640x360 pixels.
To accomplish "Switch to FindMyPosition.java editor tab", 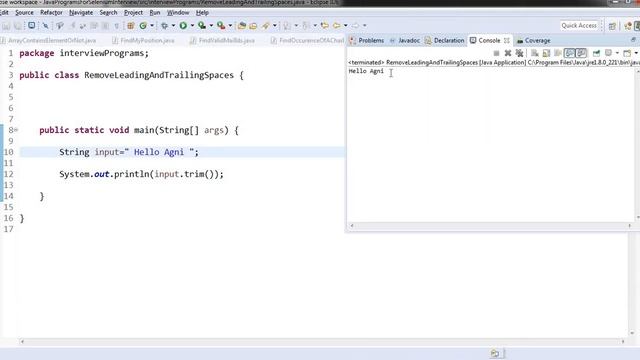I will coord(144,40).
